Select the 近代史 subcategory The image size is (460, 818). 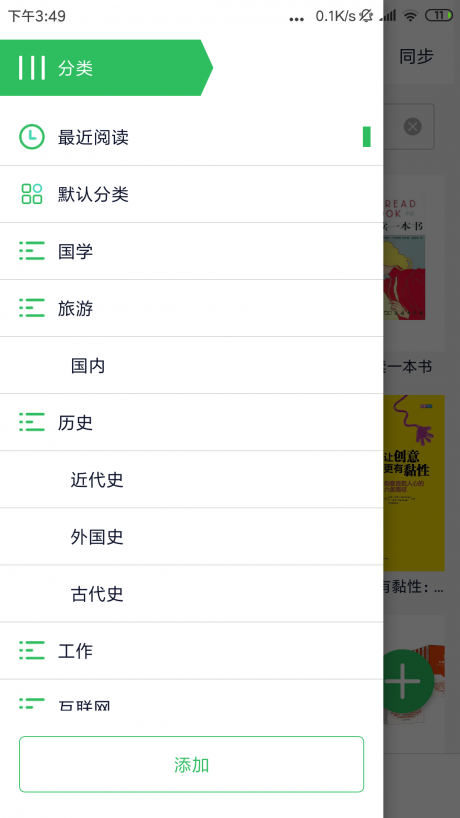191,479
